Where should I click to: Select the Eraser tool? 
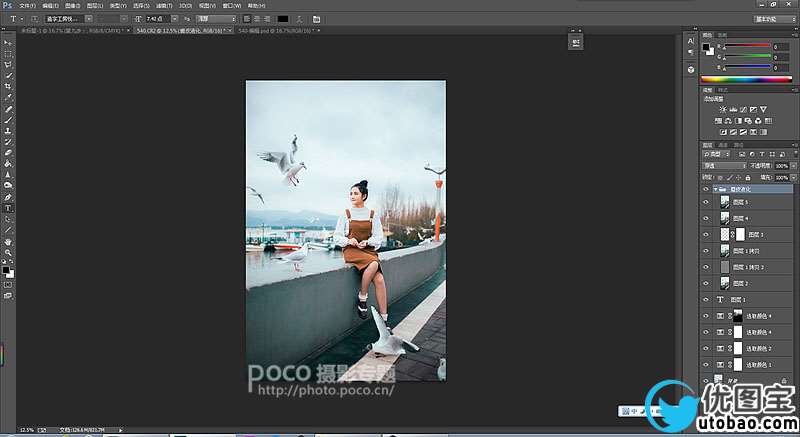coord(8,152)
